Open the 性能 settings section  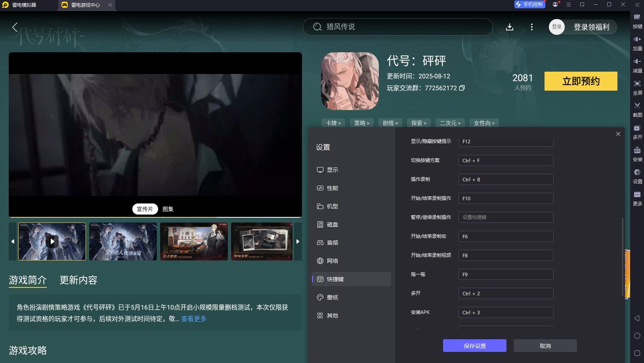[x=352, y=188]
